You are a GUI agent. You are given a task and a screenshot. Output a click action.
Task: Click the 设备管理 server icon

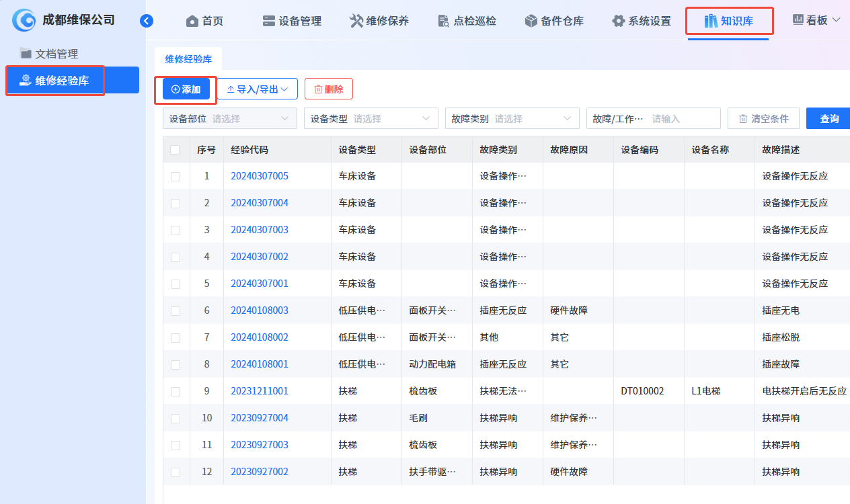point(269,22)
